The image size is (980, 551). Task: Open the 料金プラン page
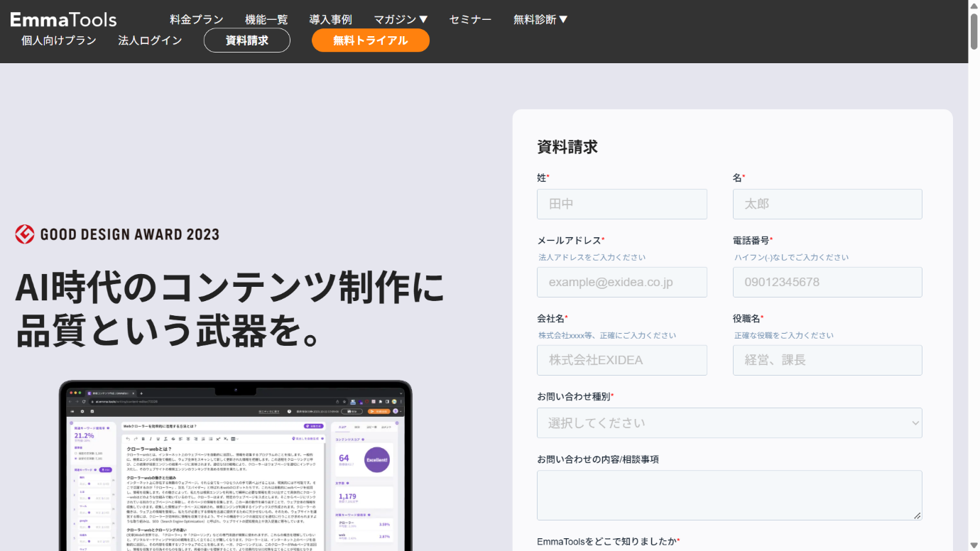point(197,19)
